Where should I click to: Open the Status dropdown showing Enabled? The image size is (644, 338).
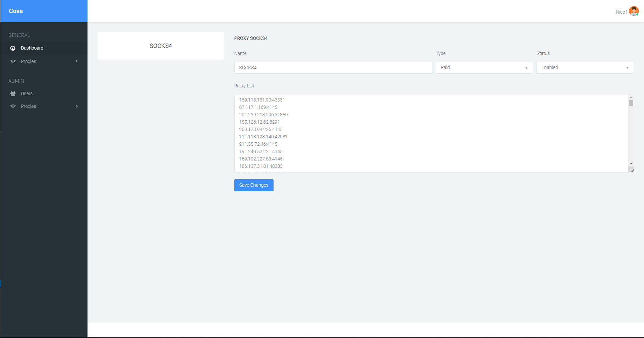point(585,68)
